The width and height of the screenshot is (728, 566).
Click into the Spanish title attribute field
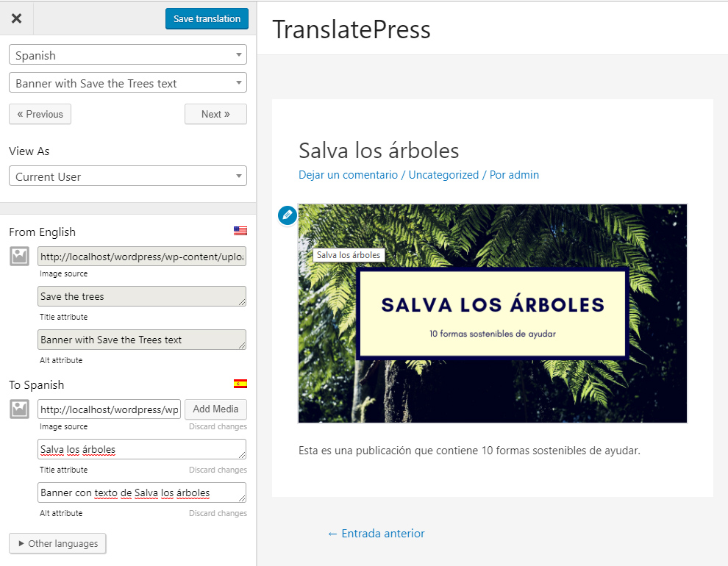pyautogui.click(x=141, y=449)
